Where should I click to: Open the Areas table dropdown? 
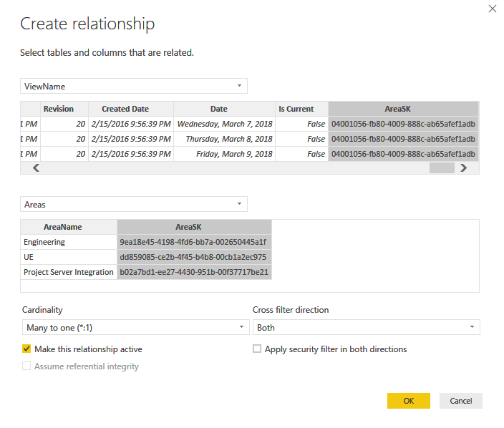(134, 204)
